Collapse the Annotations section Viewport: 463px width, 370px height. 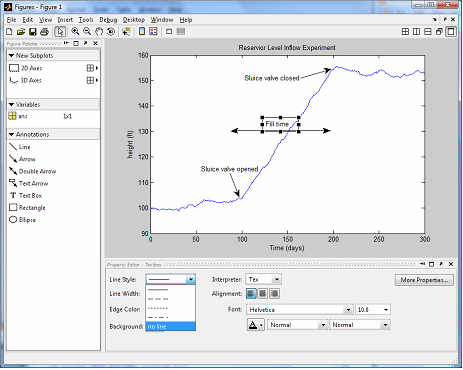(x=11, y=134)
